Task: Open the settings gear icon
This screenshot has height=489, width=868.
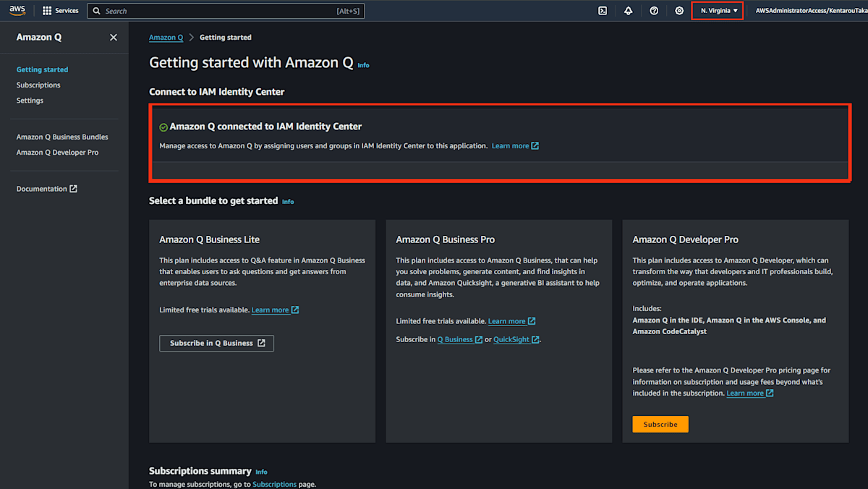Action: click(679, 11)
